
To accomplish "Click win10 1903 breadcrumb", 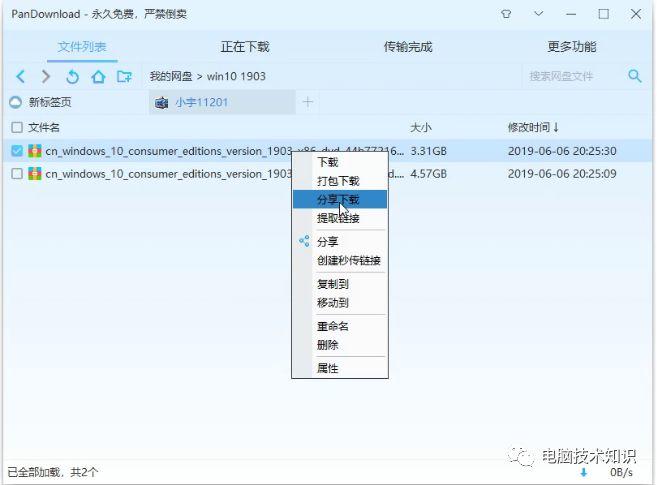I will (236, 76).
